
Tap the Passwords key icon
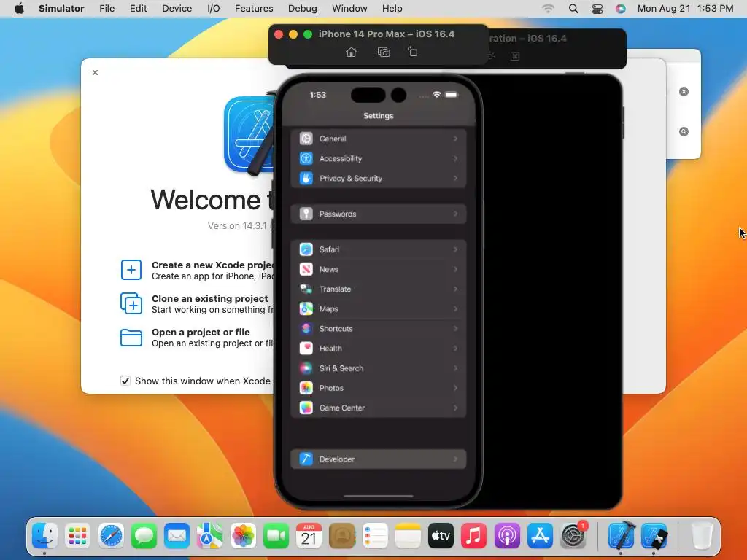[x=306, y=214]
